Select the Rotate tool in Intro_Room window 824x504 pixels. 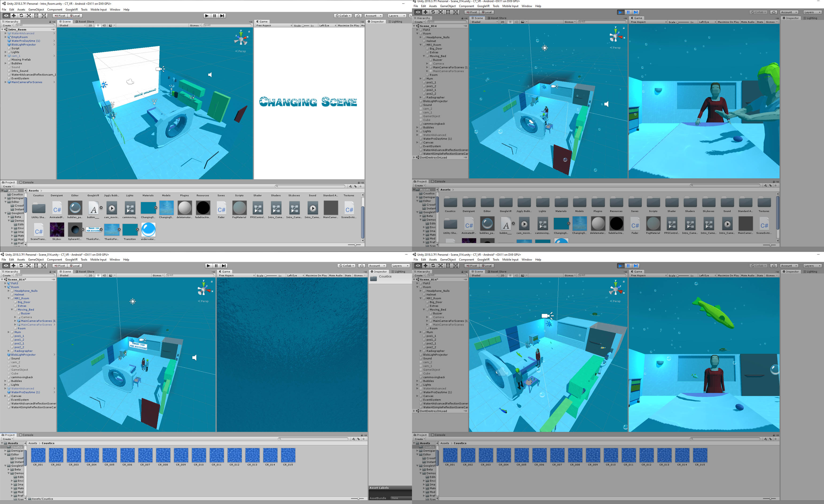[21, 16]
